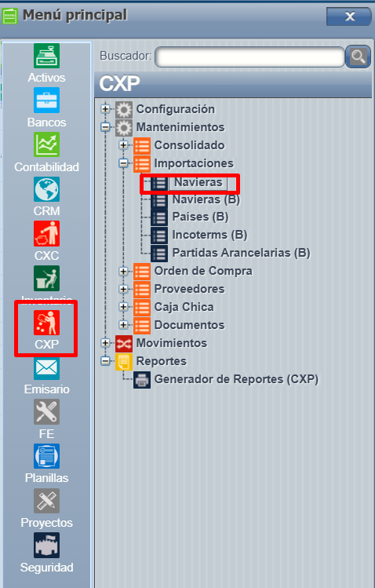
Task: Collapse the Reportes node
Action: [106, 361]
